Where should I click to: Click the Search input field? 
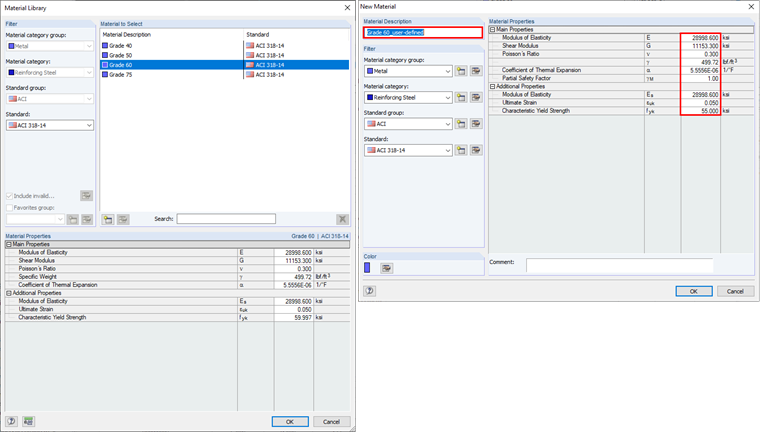pos(226,219)
